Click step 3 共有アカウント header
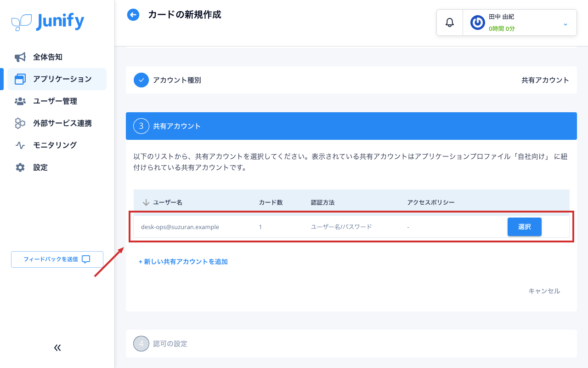This screenshot has width=588, height=368. click(351, 126)
